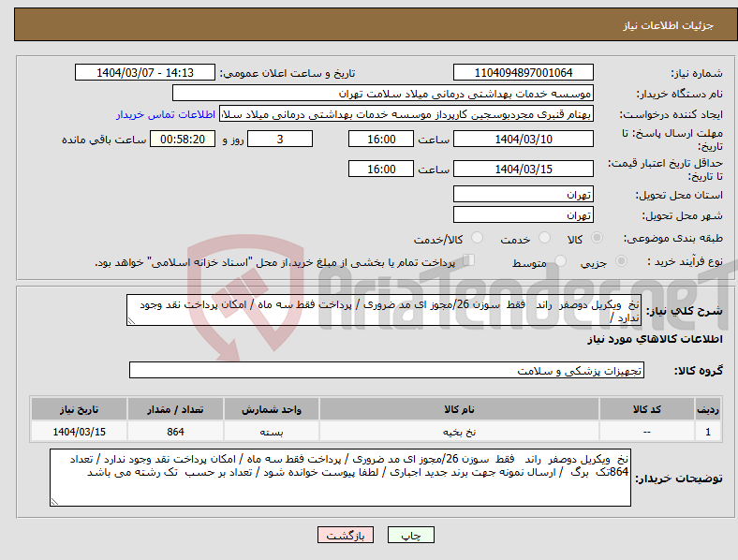Click the delivery province field تهران
Screen dimensions: 738x560
[523, 194]
